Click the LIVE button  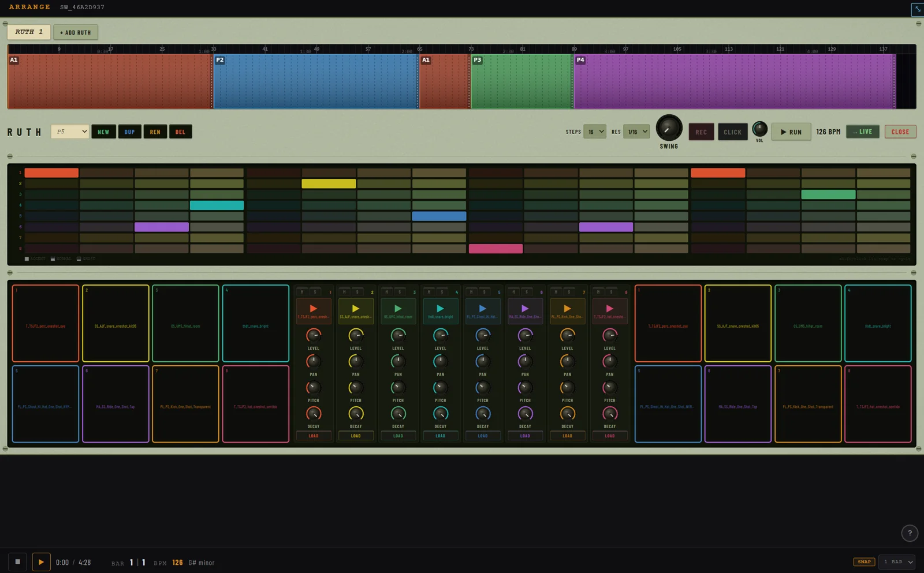pos(863,132)
